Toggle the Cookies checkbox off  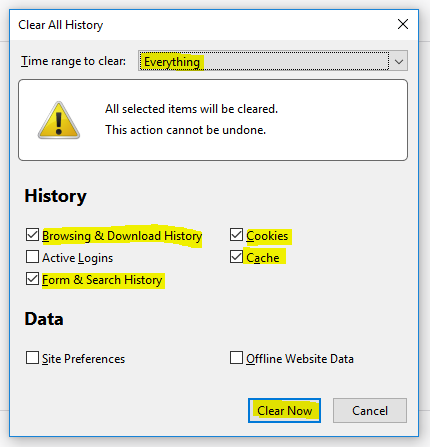point(236,235)
